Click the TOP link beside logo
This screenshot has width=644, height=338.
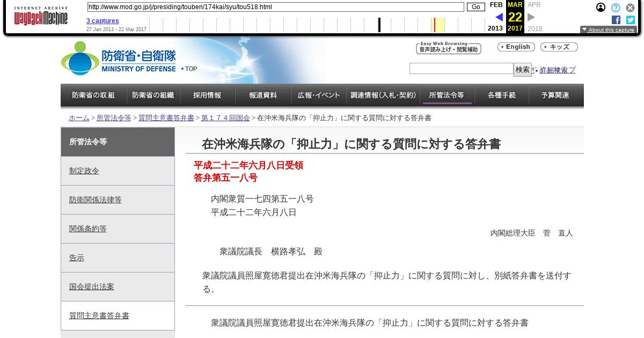point(189,69)
